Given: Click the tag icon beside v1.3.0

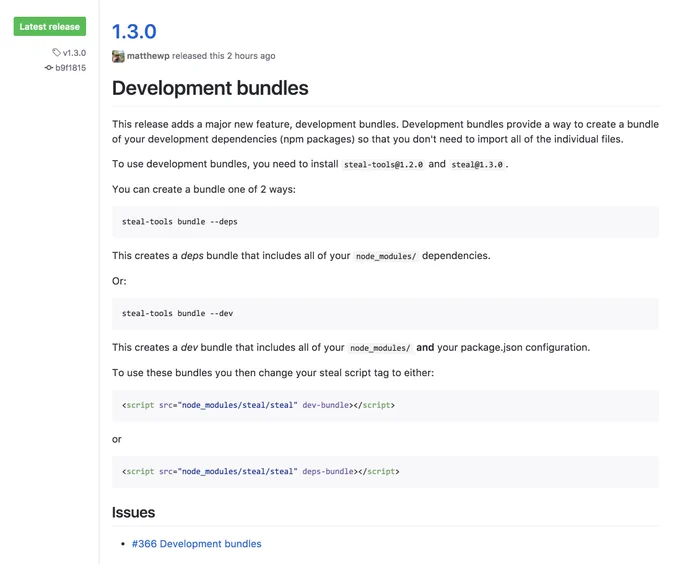Looking at the screenshot, I should tap(56, 52).
